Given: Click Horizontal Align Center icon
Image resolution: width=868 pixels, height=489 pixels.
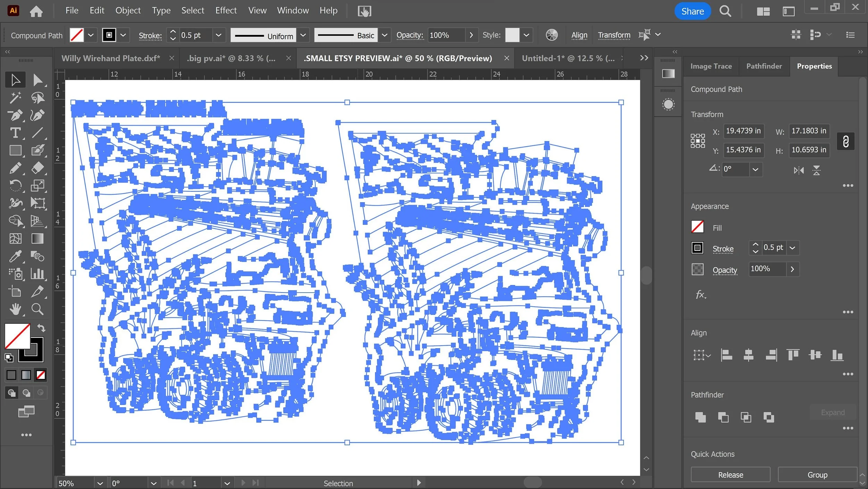Looking at the screenshot, I should [x=748, y=355].
